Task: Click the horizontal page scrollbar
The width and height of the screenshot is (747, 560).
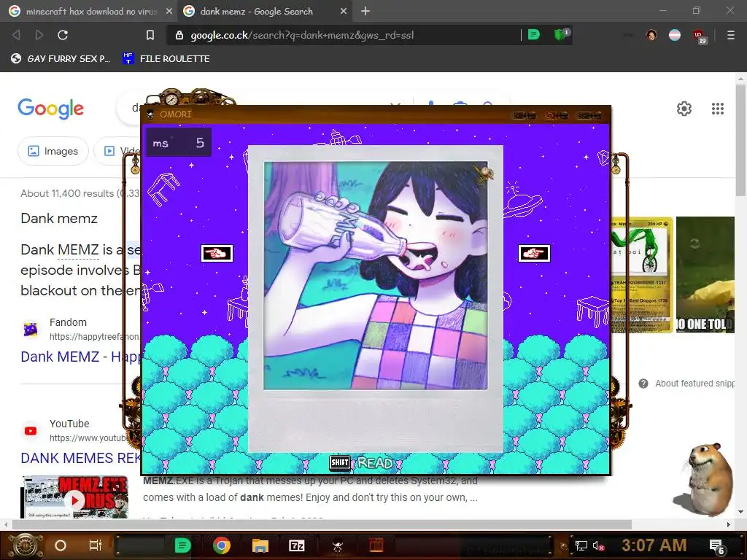Action: coord(322,524)
